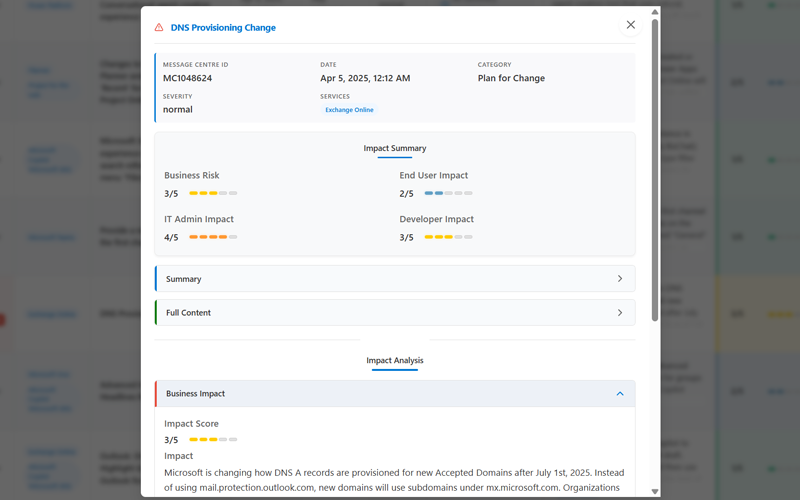800x500 pixels.
Task: Click the message ID MC1048624
Action: coord(187,78)
